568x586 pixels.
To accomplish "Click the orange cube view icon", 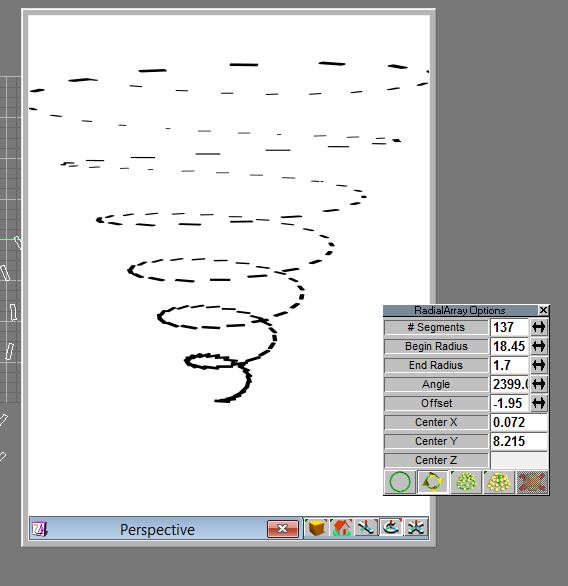I will [x=317, y=528].
